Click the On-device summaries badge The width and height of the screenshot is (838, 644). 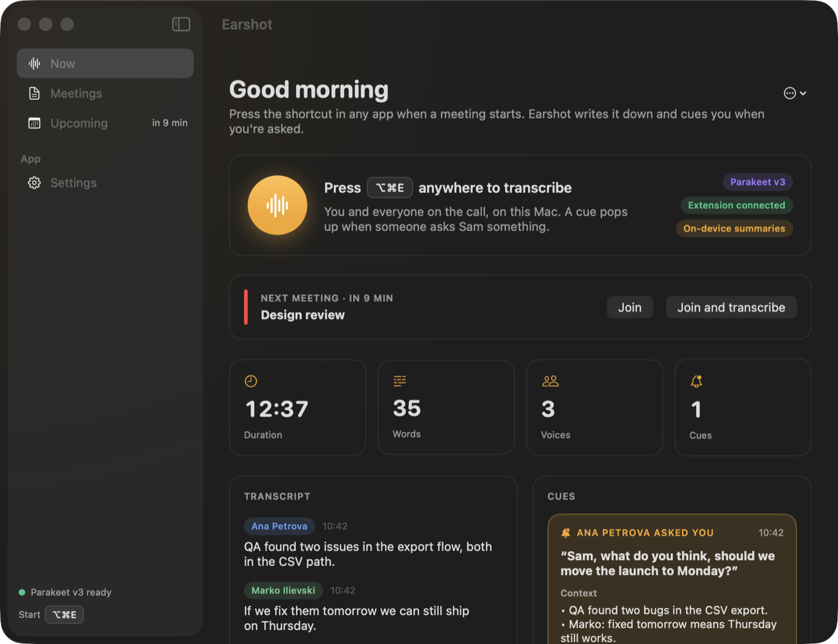[734, 228]
